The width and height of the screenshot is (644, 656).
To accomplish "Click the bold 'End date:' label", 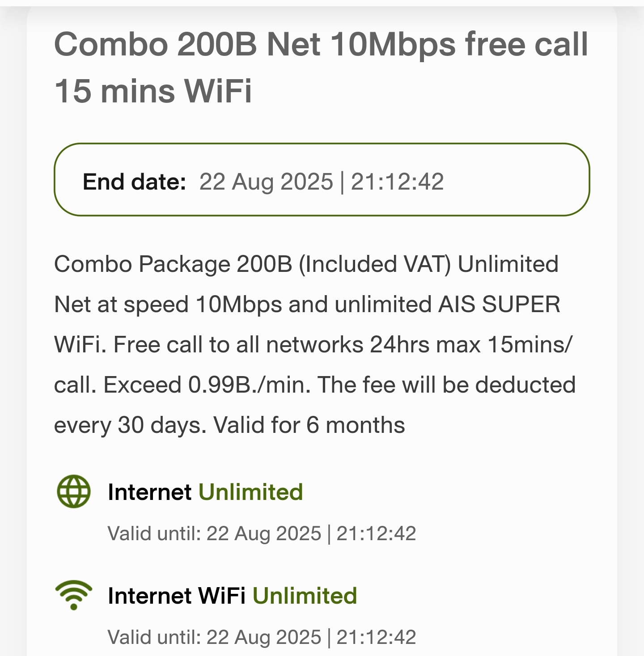I will 134,182.
